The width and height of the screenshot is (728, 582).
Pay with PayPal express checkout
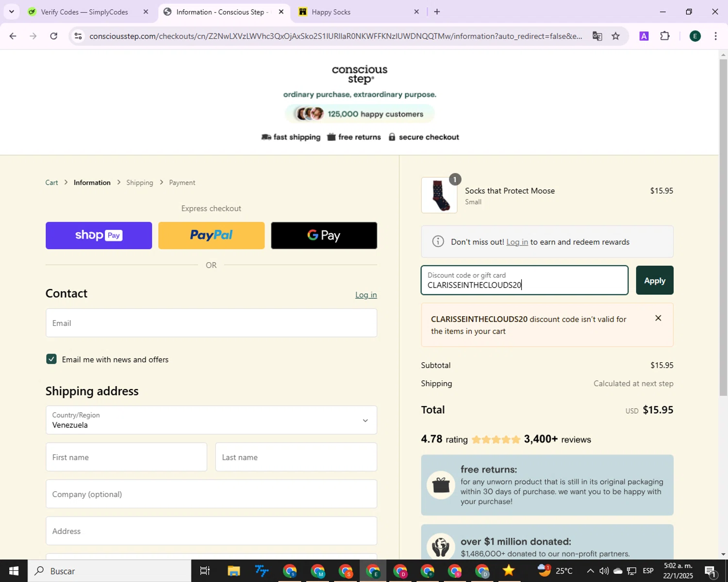click(x=211, y=235)
